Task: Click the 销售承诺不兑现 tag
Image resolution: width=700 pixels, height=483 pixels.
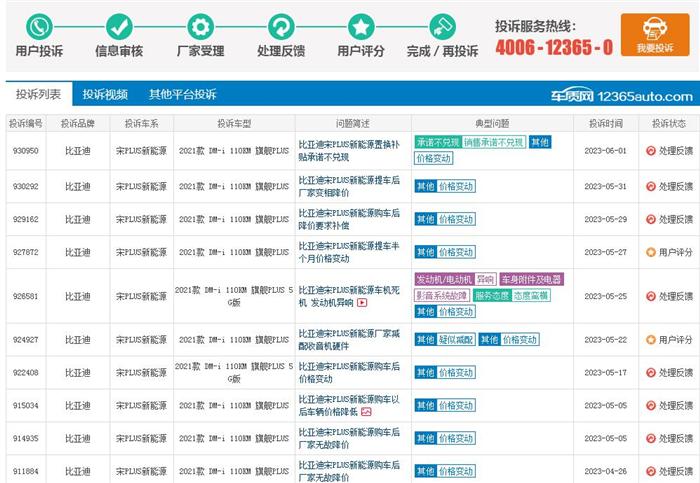Action: pos(493,142)
